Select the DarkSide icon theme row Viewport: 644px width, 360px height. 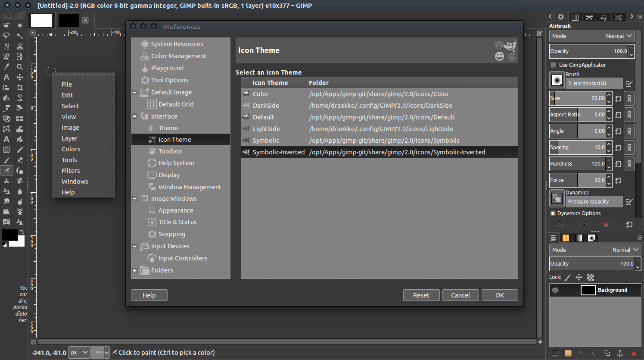(379, 106)
